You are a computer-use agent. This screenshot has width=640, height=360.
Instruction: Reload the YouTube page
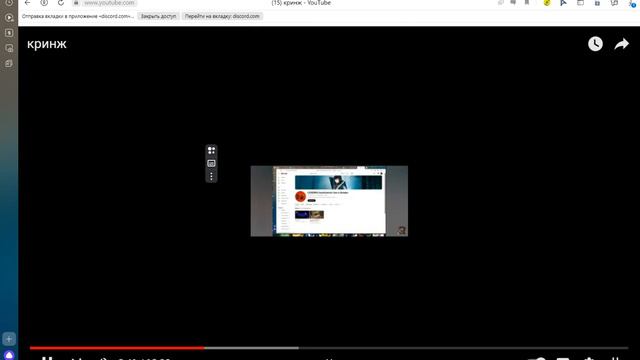60,3
